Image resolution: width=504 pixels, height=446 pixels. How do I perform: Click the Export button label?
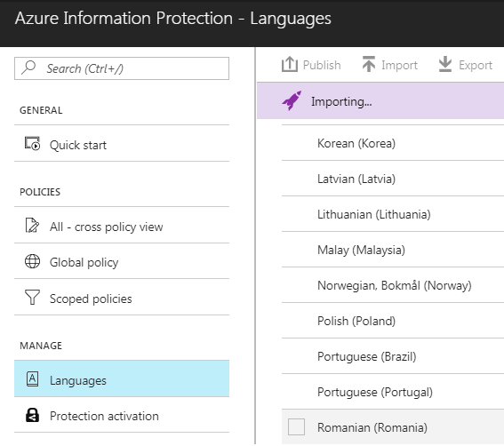(x=476, y=65)
